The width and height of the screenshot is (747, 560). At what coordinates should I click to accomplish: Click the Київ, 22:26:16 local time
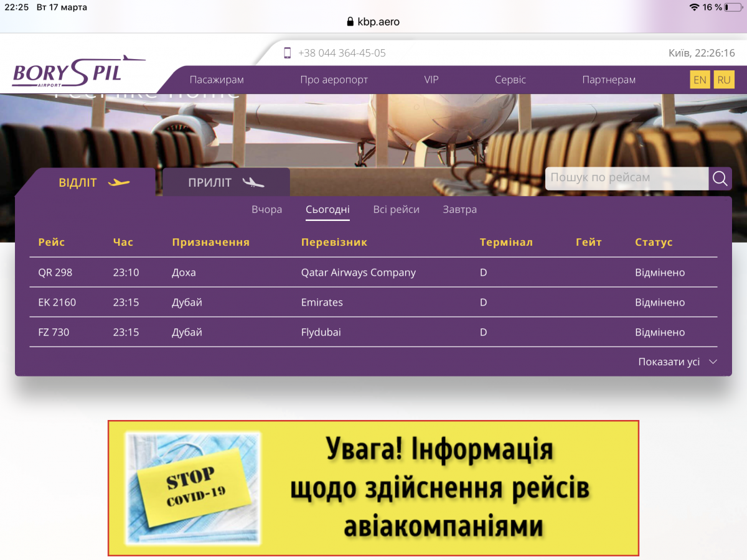point(702,53)
